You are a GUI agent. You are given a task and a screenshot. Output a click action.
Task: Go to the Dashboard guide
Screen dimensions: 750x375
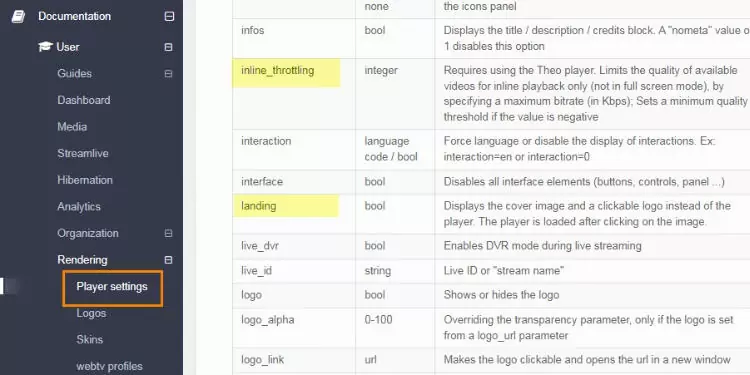[84, 100]
